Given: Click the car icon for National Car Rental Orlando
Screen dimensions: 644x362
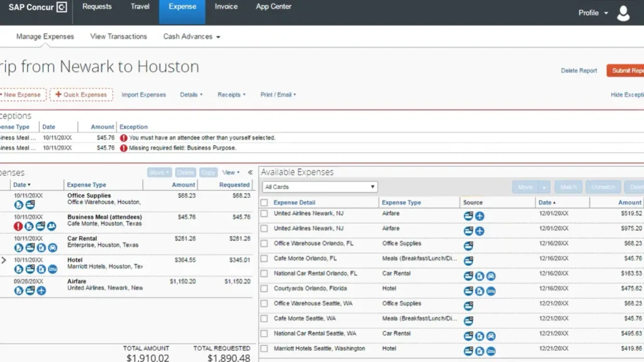Looking at the screenshot, I should (491, 276).
